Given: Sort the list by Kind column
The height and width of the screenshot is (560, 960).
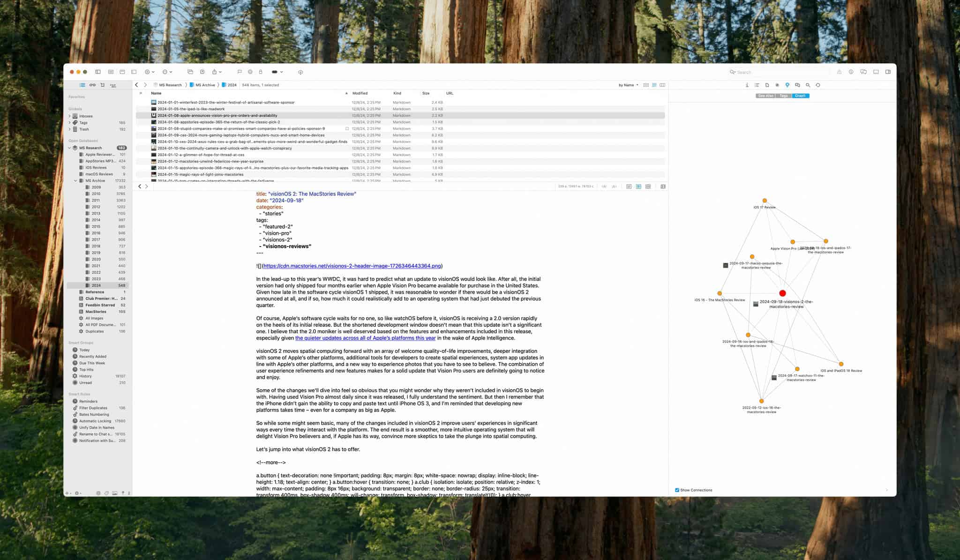Looking at the screenshot, I should point(405,93).
